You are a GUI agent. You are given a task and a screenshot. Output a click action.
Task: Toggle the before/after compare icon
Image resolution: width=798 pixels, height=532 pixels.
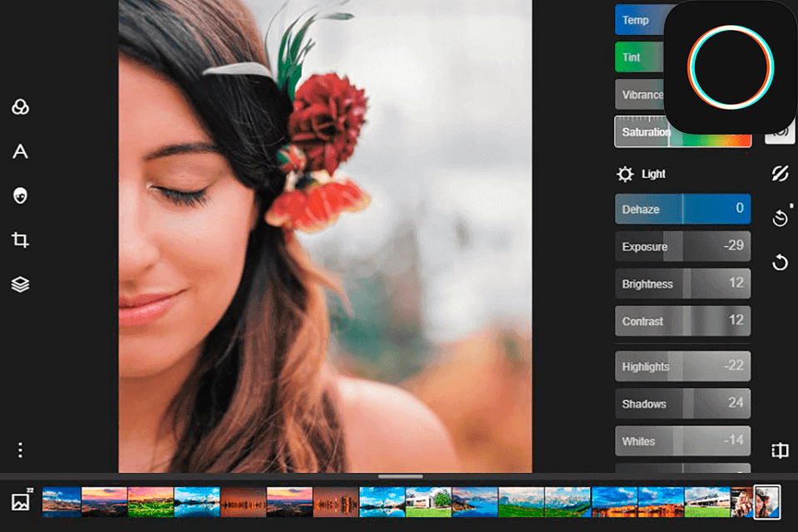[x=780, y=451]
